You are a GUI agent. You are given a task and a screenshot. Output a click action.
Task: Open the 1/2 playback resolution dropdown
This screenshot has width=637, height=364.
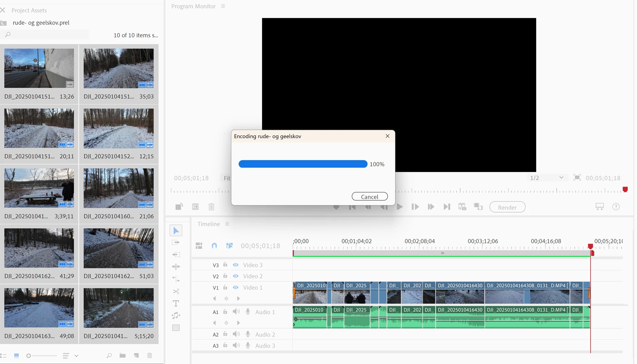(547, 178)
